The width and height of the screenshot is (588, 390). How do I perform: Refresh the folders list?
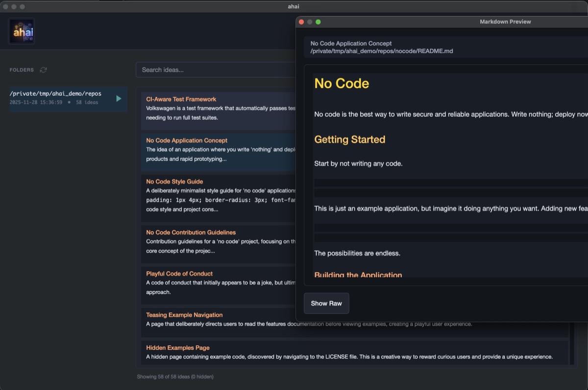click(x=44, y=70)
